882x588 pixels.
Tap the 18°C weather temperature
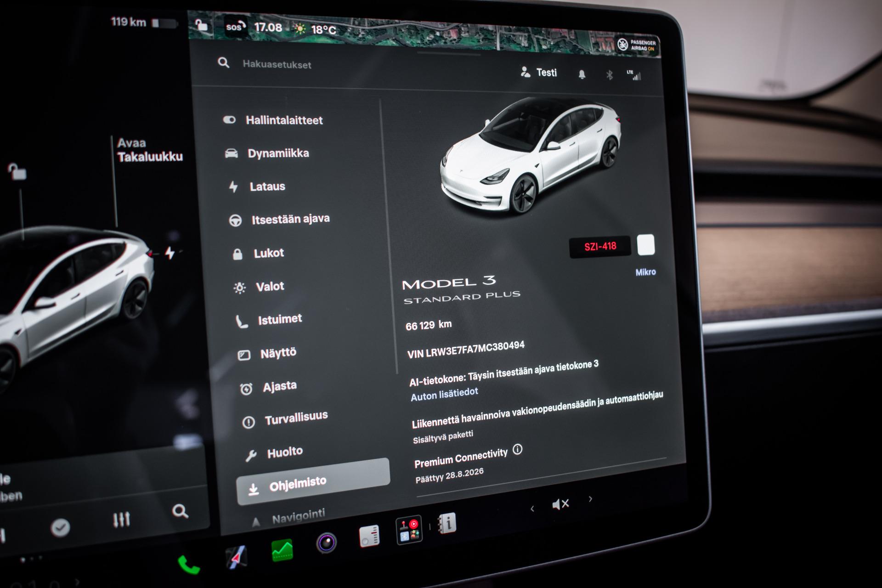click(x=323, y=30)
